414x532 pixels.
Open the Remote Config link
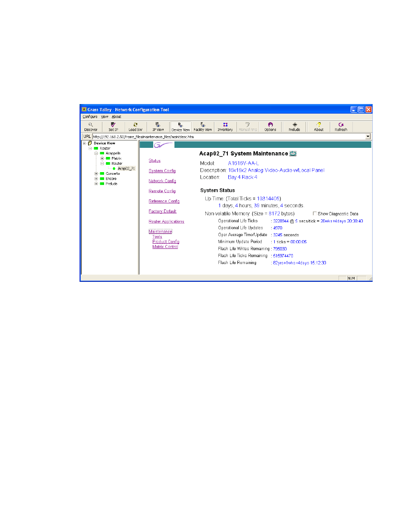click(x=162, y=191)
